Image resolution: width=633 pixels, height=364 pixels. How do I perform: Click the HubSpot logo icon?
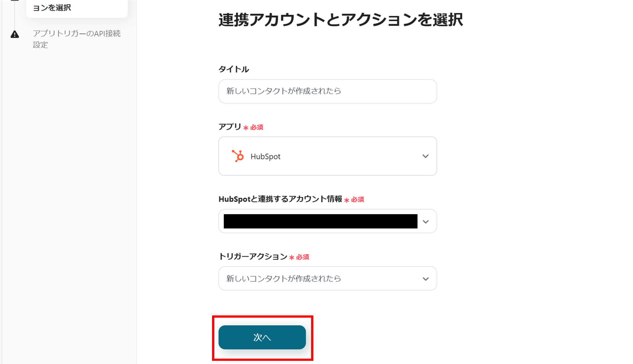pyautogui.click(x=238, y=156)
